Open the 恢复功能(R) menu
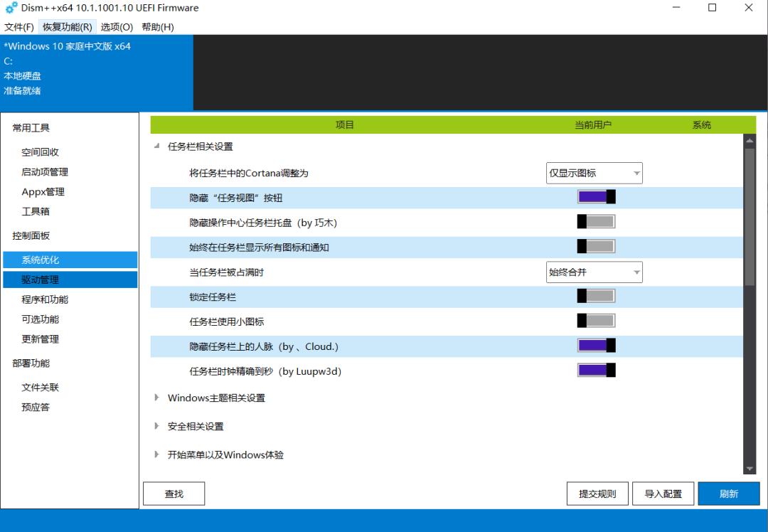This screenshot has height=532, width=768. pos(67,27)
